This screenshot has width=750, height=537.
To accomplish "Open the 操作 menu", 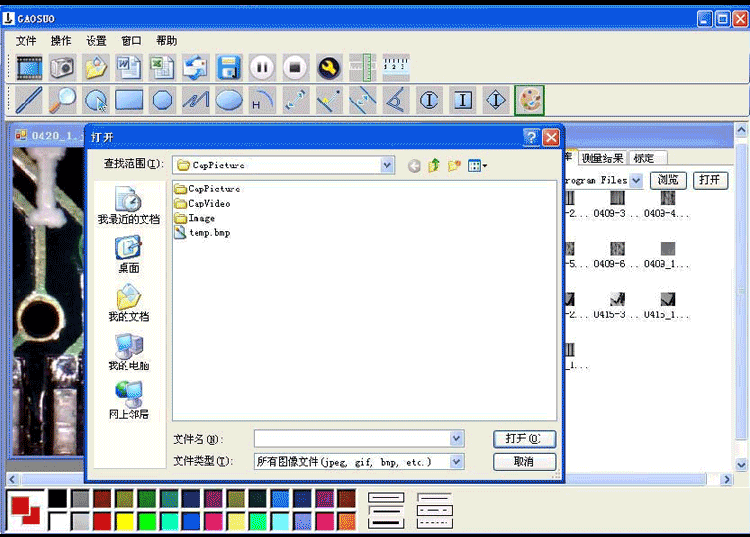I will 61,41.
